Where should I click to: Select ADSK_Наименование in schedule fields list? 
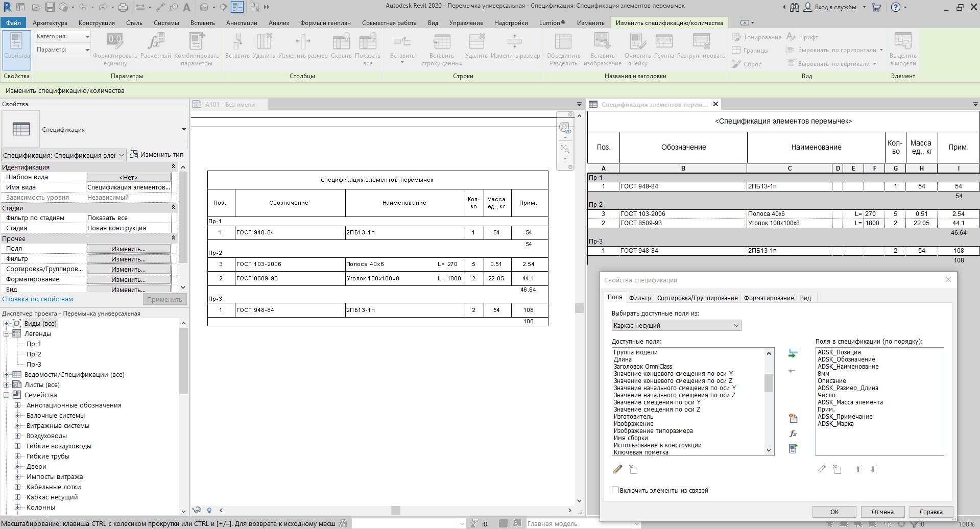(x=848, y=367)
